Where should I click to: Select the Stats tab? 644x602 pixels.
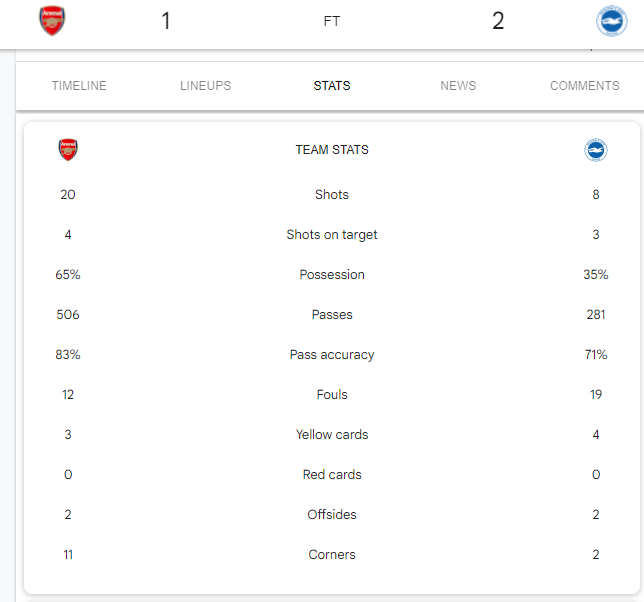coord(332,86)
